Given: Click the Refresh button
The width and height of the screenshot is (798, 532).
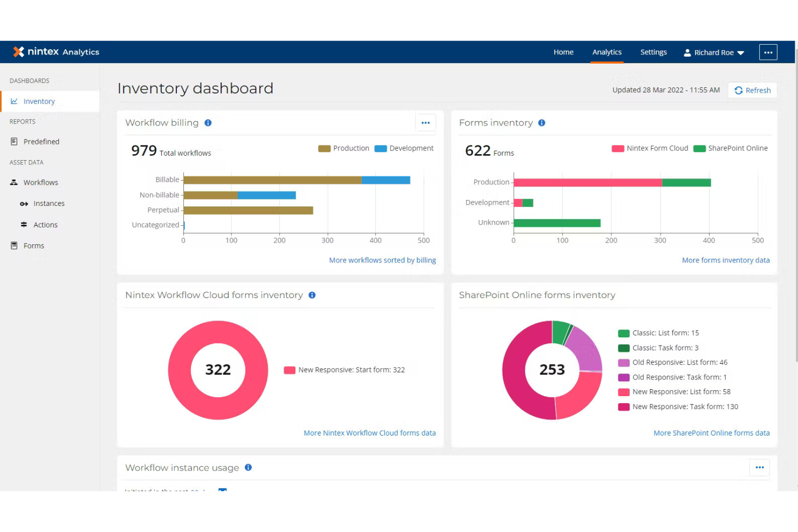Looking at the screenshot, I should point(753,91).
